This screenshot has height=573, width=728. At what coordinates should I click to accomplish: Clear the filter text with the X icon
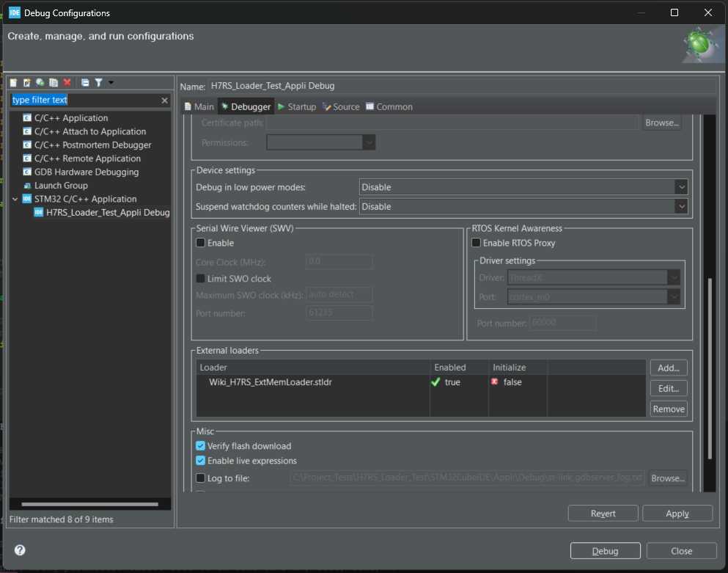point(164,101)
